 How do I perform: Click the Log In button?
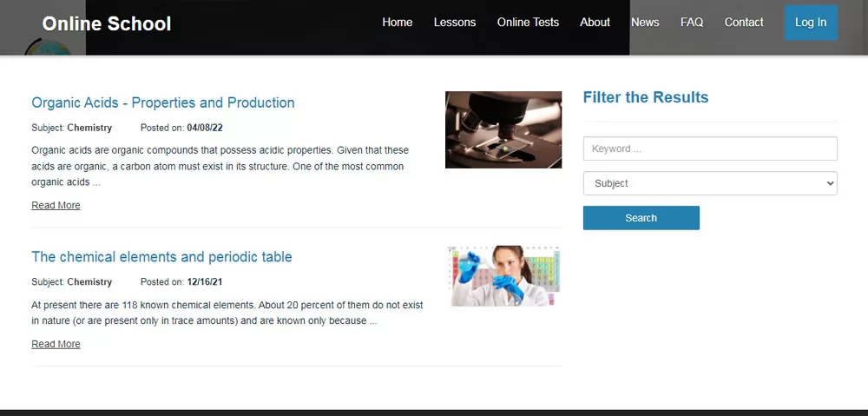pos(811,23)
